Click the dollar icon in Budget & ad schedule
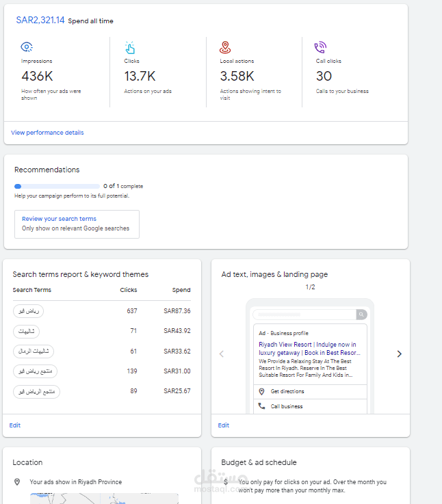The width and height of the screenshot is (442, 504). click(x=225, y=481)
